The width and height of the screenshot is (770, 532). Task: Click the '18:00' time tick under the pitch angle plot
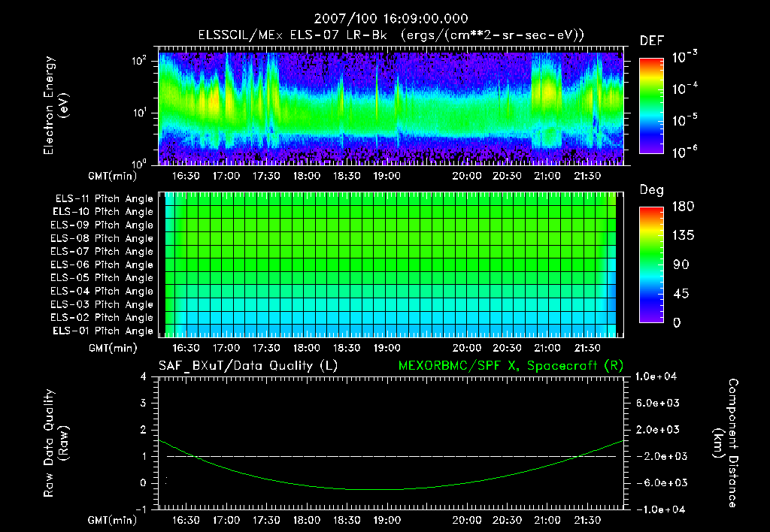(307, 348)
